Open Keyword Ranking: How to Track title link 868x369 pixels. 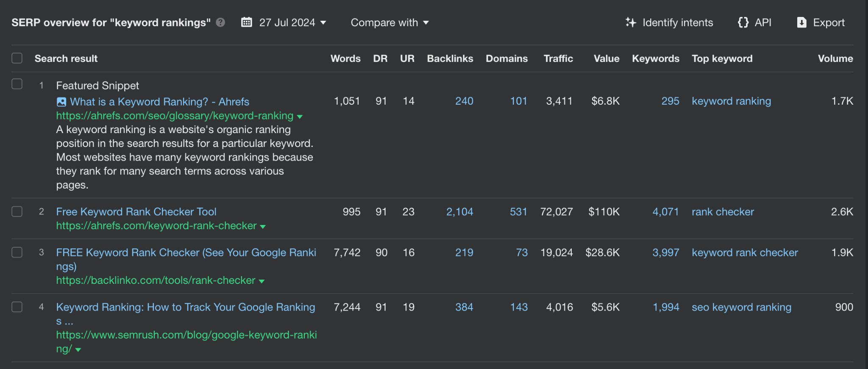point(186,314)
